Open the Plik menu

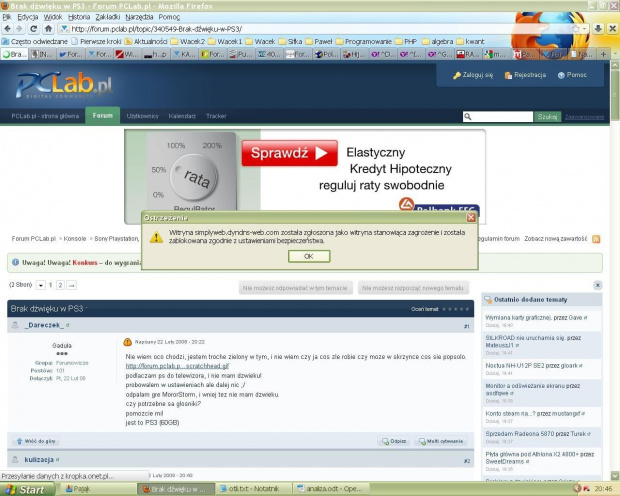pos(7,17)
